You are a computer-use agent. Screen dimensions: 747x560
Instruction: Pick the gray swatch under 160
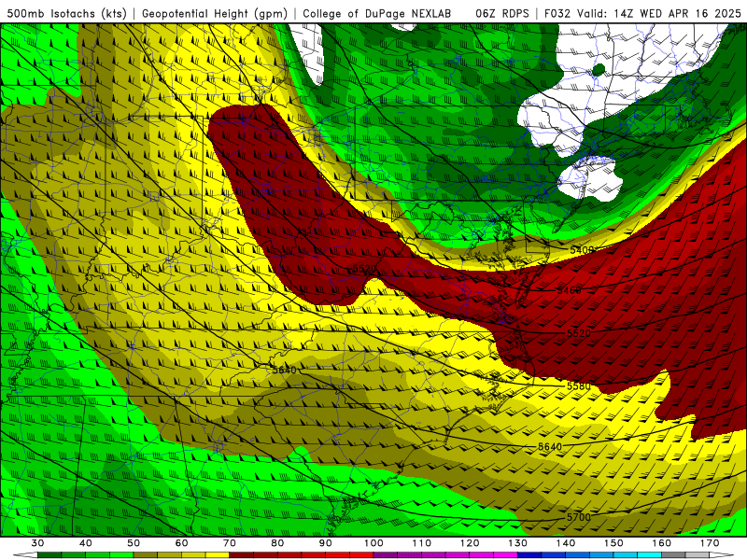coord(673,555)
